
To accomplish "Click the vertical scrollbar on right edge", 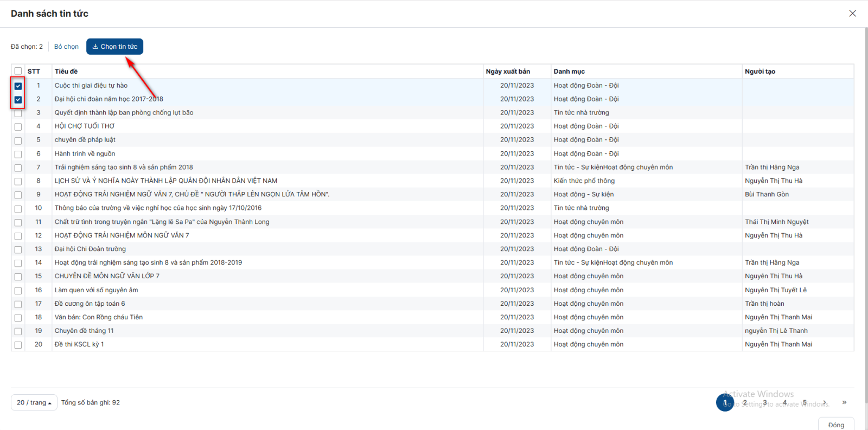I will pyautogui.click(x=865, y=163).
